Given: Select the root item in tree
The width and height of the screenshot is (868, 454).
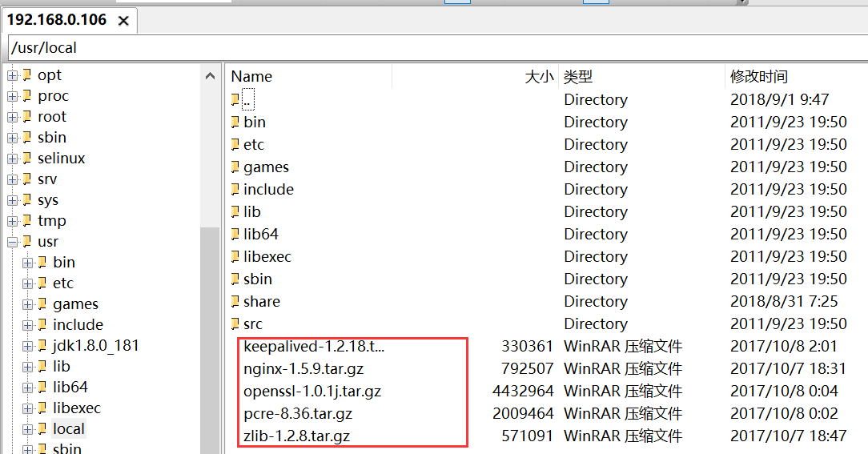Looking at the screenshot, I should [52, 117].
